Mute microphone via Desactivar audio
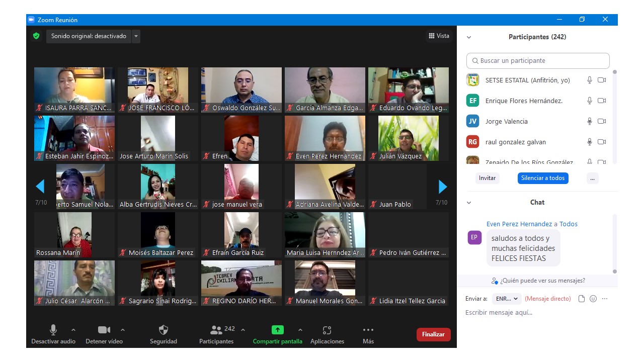 coord(53,335)
